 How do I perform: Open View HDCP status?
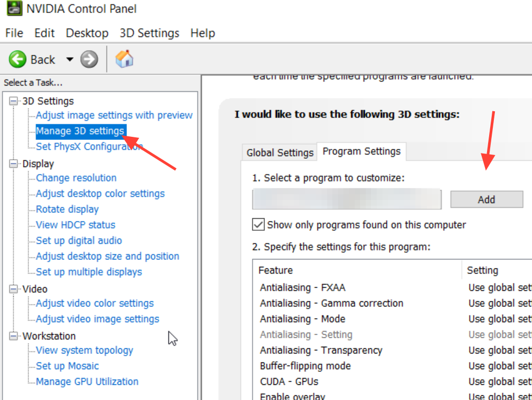(x=75, y=225)
